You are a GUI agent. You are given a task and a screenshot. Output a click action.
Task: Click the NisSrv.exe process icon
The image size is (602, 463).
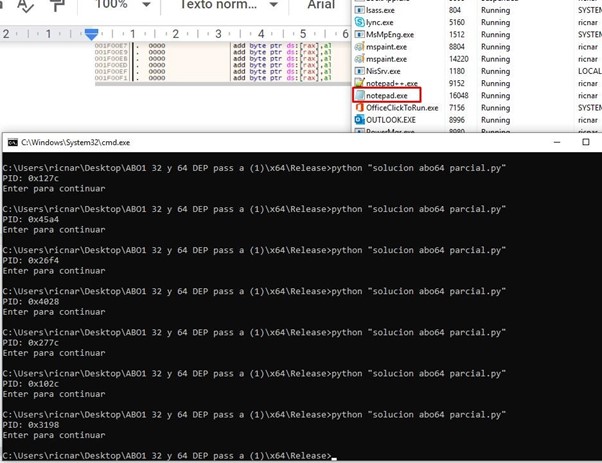click(359, 71)
